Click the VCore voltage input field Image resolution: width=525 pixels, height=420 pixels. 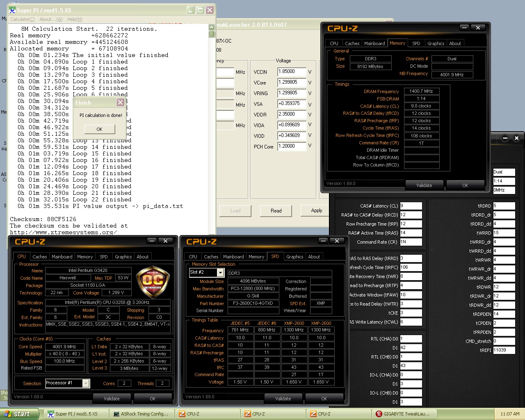pos(292,82)
